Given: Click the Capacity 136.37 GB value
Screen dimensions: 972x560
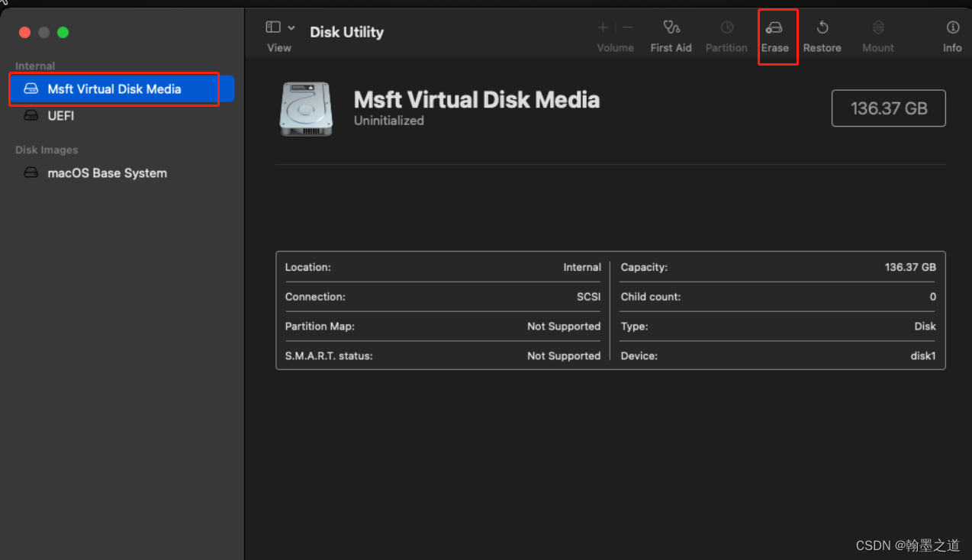Looking at the screenshot, I should pyautogui.click(x=910, y=268).
